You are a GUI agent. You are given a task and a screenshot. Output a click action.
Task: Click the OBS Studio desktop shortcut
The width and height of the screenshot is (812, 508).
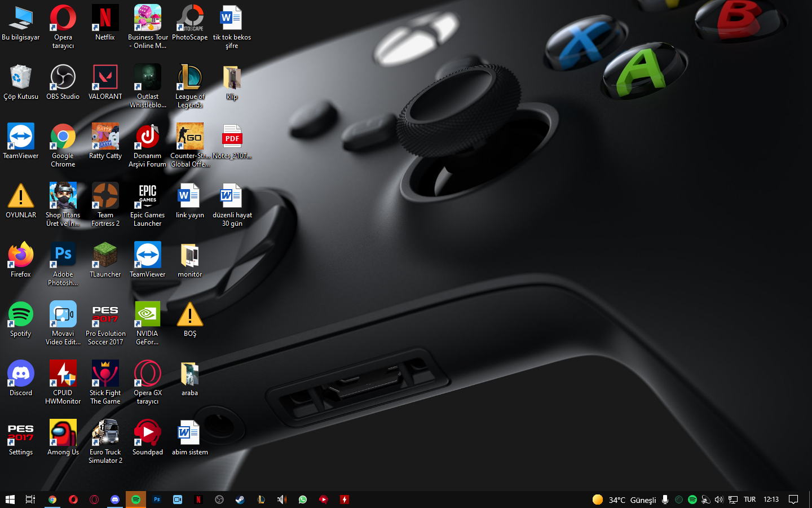click(63, 82)
